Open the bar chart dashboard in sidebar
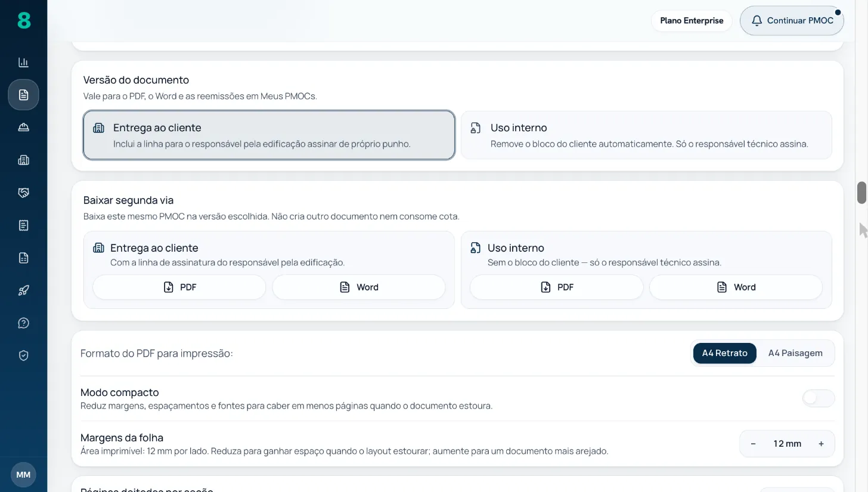868x492 pixels. point(23,63)
